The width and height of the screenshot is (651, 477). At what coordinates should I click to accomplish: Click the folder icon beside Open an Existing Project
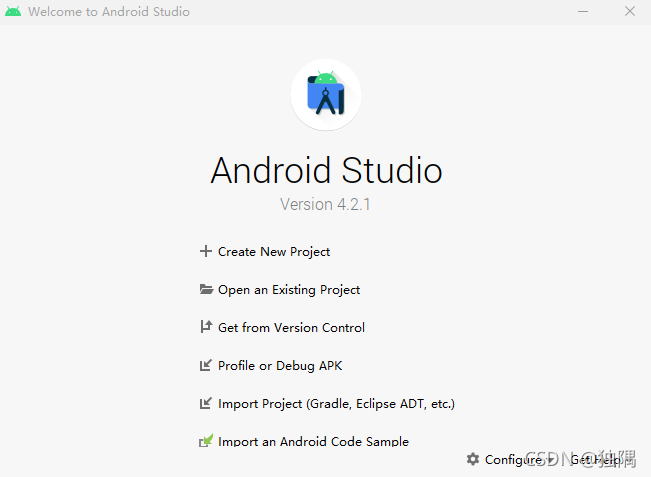206,289
